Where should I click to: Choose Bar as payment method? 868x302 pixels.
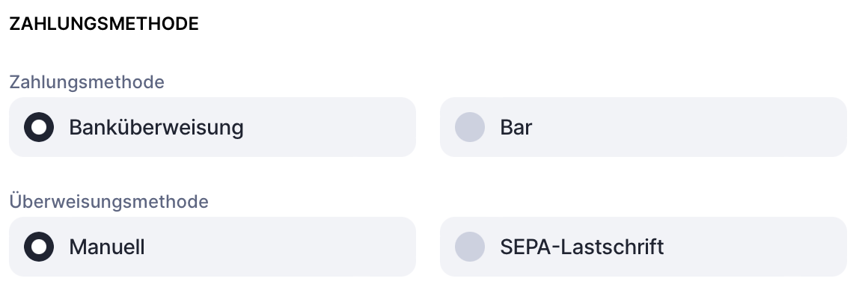pyautogui.click(x=470, y=127)
